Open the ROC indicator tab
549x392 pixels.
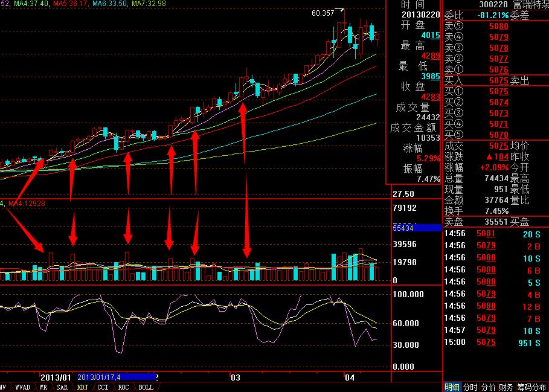point(123,387)
